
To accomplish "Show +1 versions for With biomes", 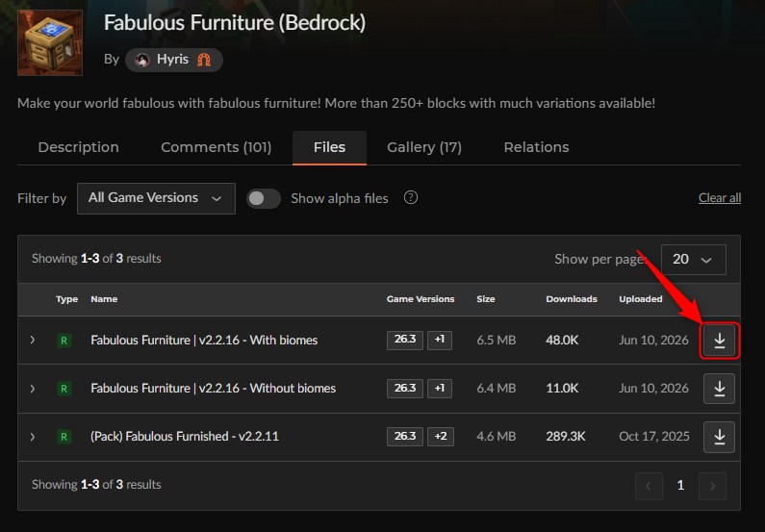I will (x=440, y=340).
